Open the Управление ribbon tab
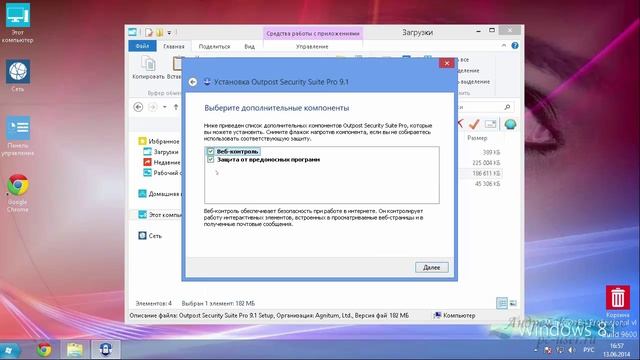 312,47
